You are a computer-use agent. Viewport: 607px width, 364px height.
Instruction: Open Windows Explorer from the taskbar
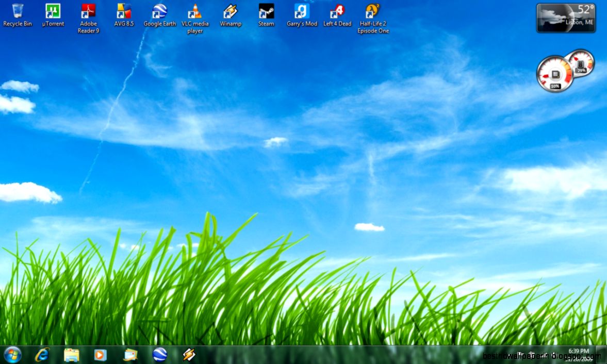(70, 355)
